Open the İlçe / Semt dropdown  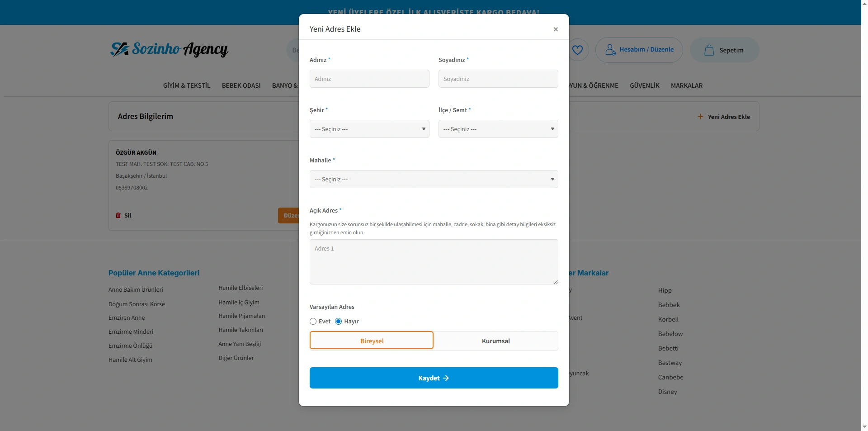tap(498, 129)
